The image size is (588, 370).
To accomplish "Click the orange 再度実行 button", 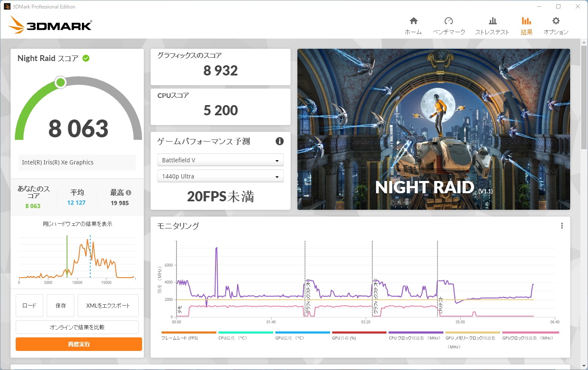I will pyautogui.click(x=79, y=344).
